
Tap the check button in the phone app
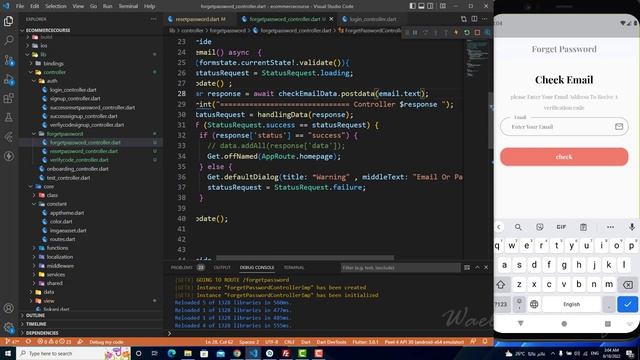564,157
